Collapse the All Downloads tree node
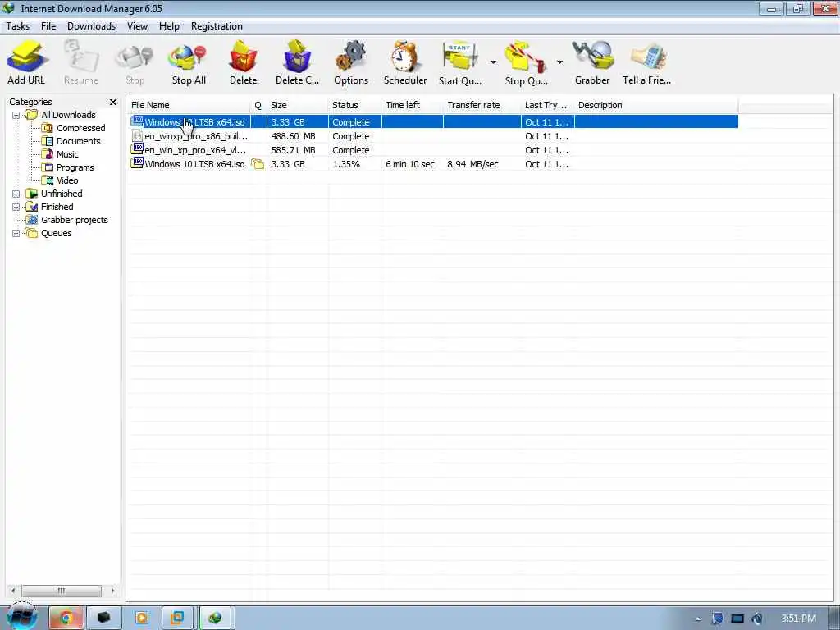Image resolution: width=840 pixels, height=630 pixels. pyautogui.click(x=16, y=115)
